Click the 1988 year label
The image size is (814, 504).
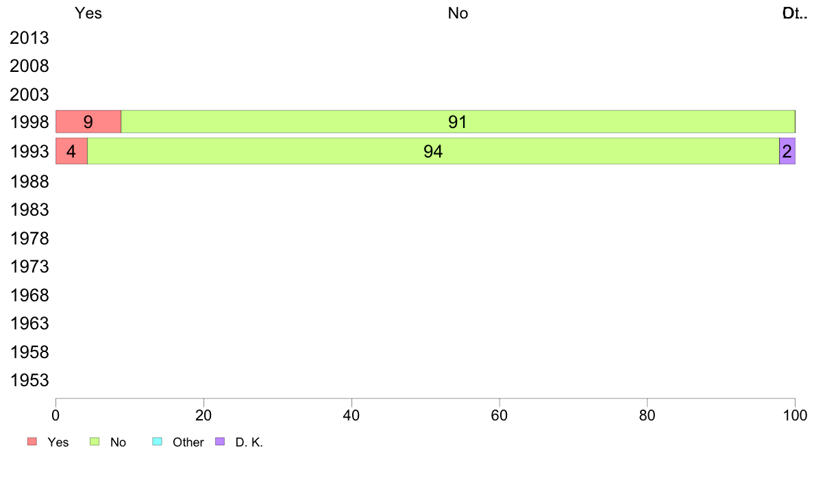click(29, 181)
